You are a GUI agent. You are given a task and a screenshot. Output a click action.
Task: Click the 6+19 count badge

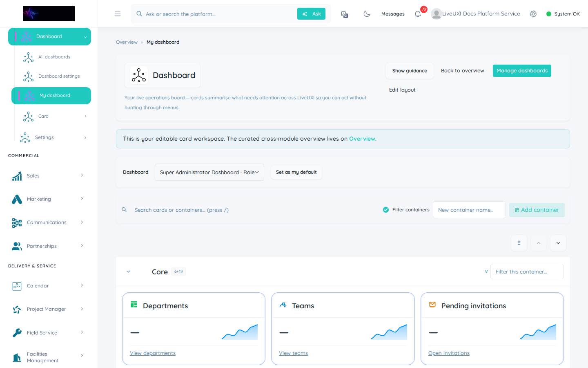pos(178,272)
